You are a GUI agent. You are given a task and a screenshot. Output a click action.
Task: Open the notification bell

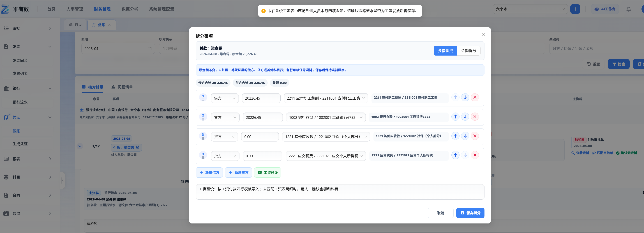tap(628, 9)
